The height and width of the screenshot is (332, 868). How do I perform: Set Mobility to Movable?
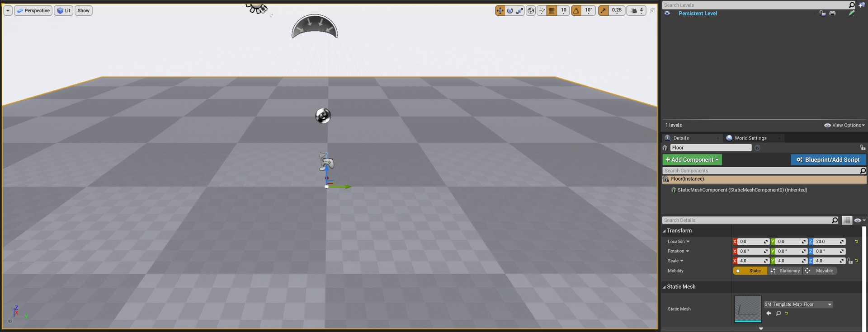820,271
